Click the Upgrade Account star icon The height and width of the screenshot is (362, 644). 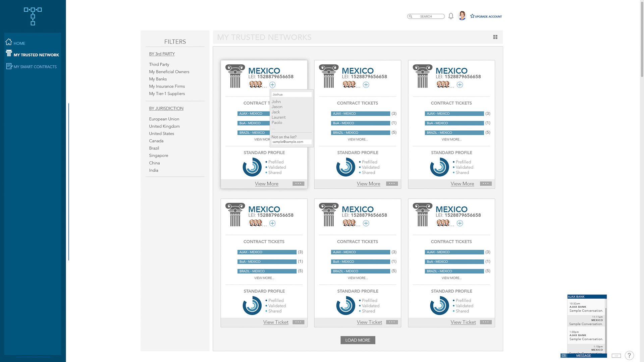point(472,16)
